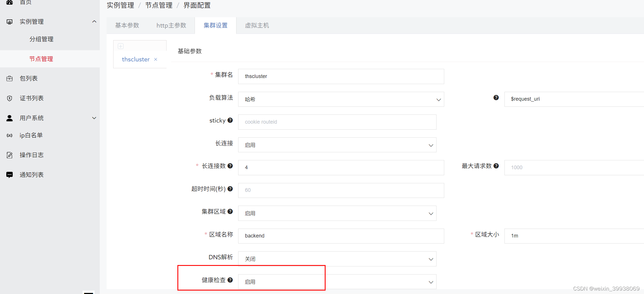Collapse the 实例管理 sidebar menu

tap(94, 22)
